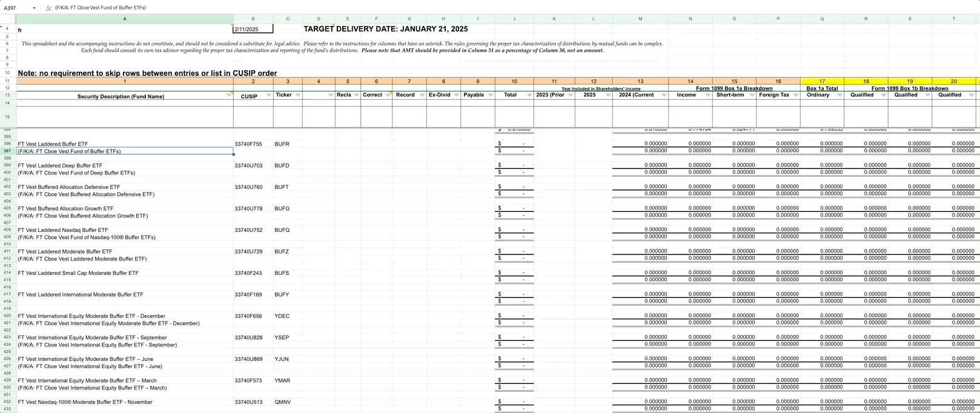Open the 2024 (Current column filter
980x413 pixels.
(x=664, y=95)
